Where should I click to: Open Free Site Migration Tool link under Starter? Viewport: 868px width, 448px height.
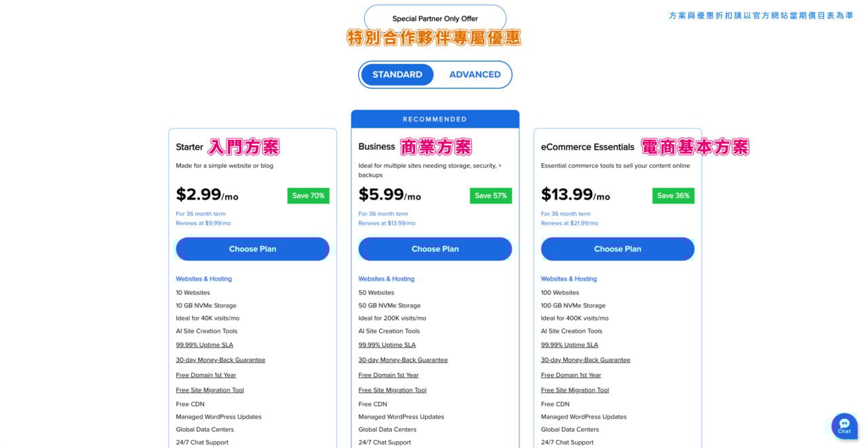[x=210, y=390]
